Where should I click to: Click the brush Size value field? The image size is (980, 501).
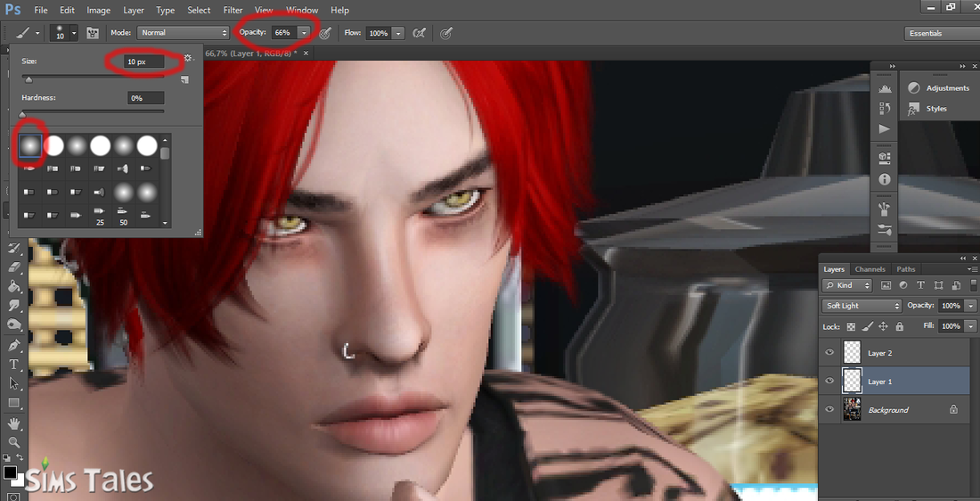coord(144,62)
